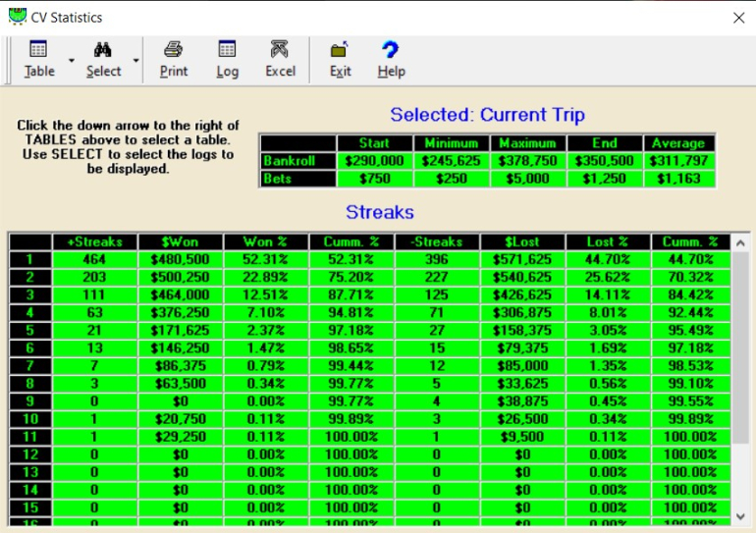Screen dimensions: 756x533
Task: Click the Maximum column header in bankroll table
Action: 527,143
